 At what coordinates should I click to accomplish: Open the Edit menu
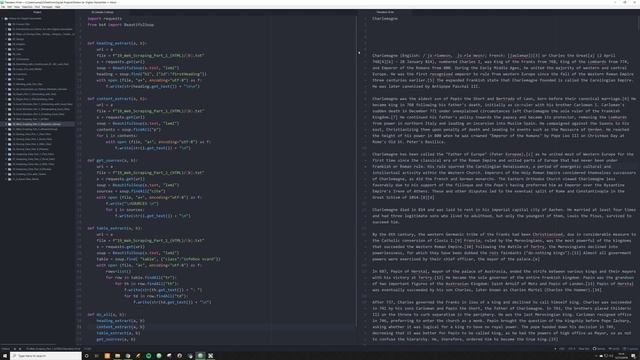[x=9, y=7]
